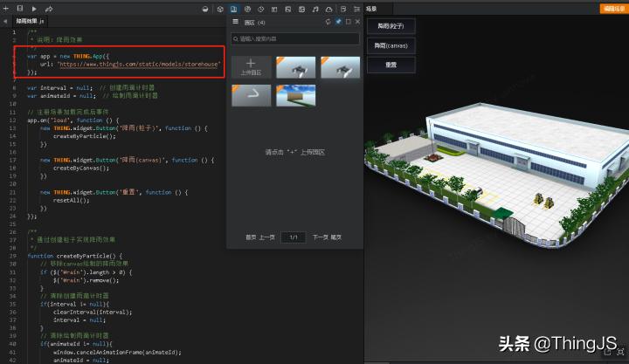
Task: Toggle the pin on the campus panel
Action: [x=338, y=22]
